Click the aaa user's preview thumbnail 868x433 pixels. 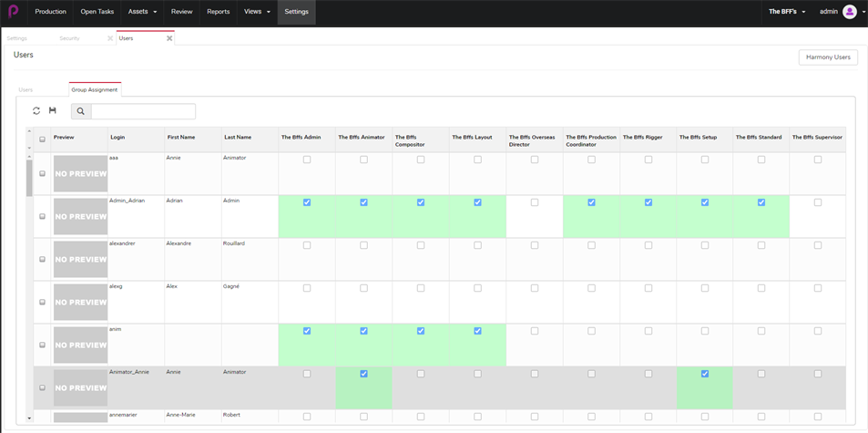pyautogui.click(x=80, y=173)
